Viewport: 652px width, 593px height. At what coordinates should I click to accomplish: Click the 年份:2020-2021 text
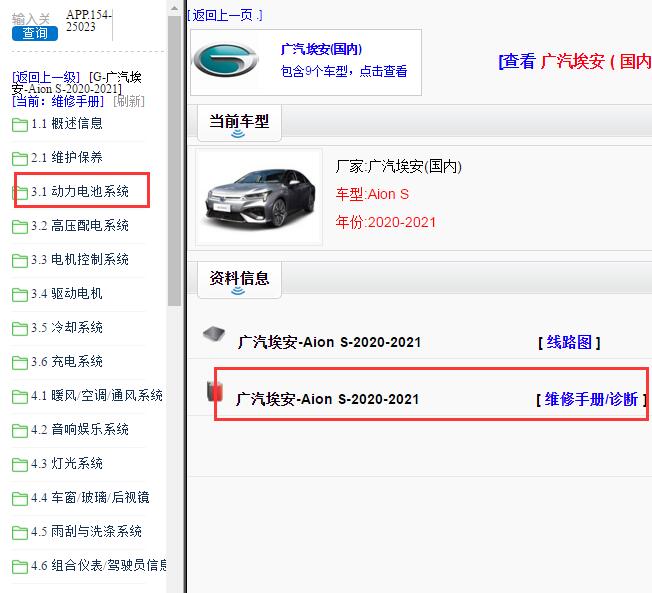[x=386, y=222]
